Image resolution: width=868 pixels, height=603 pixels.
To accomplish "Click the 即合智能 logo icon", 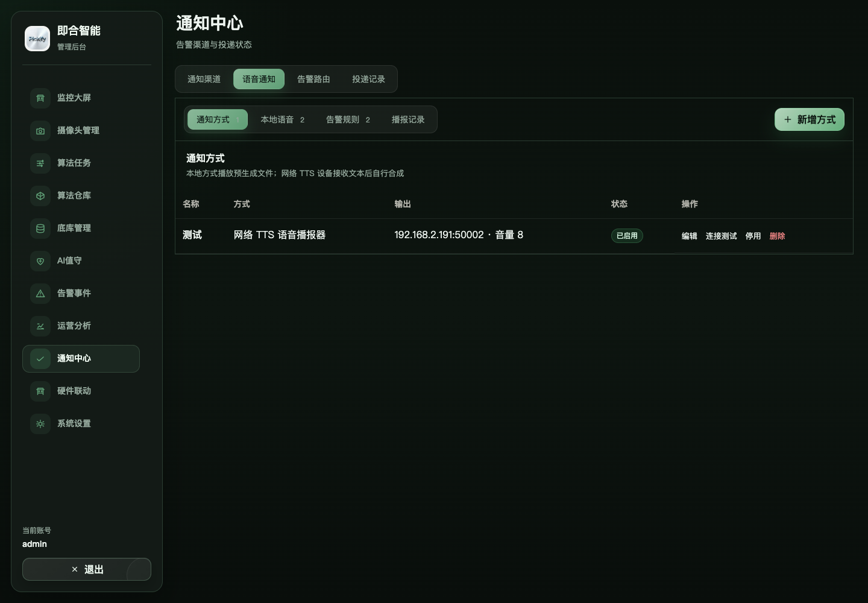I will pyautogui.click(x=37, y=39).
